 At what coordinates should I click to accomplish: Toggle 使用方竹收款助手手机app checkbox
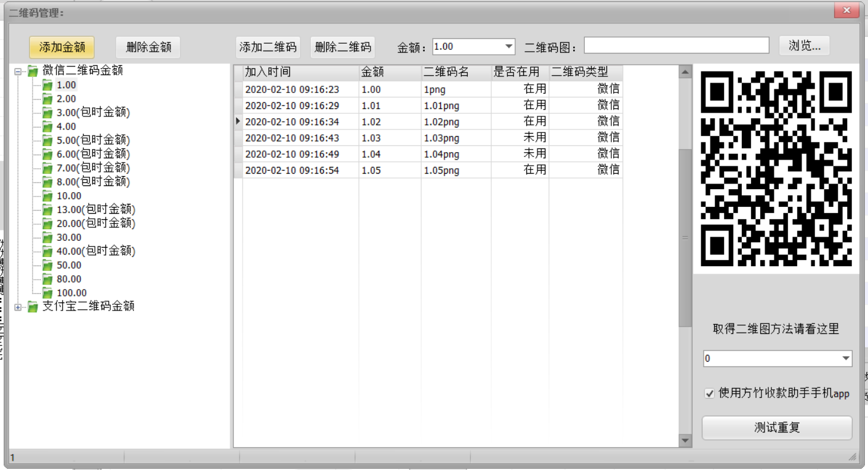(710, 394)
